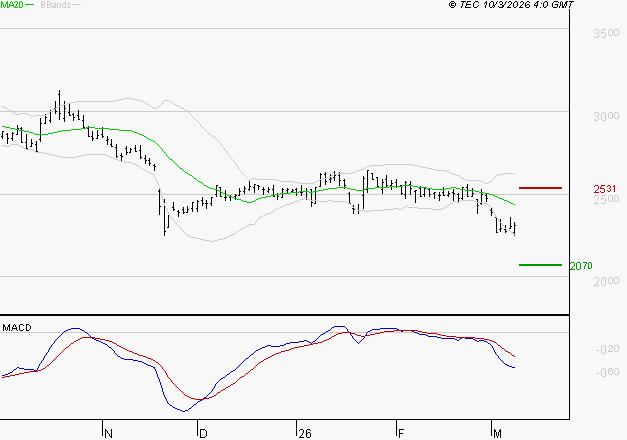
Task: Click the red 2531 resistance value
Action: tap(605, 189)
